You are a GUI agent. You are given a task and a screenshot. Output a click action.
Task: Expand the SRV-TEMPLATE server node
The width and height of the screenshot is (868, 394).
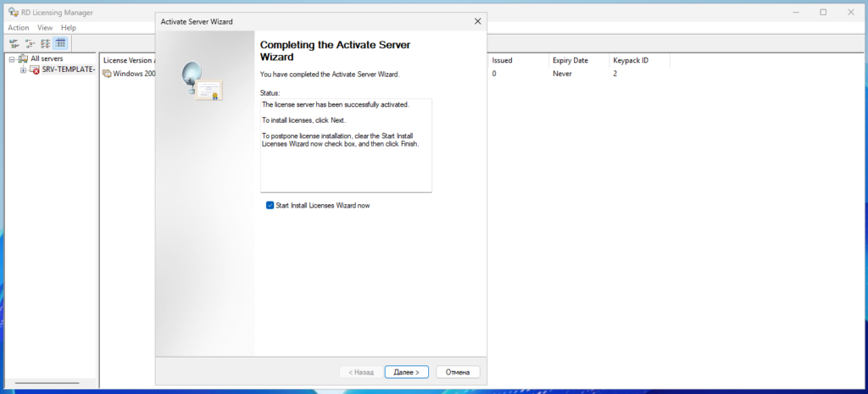click(23, 69)
